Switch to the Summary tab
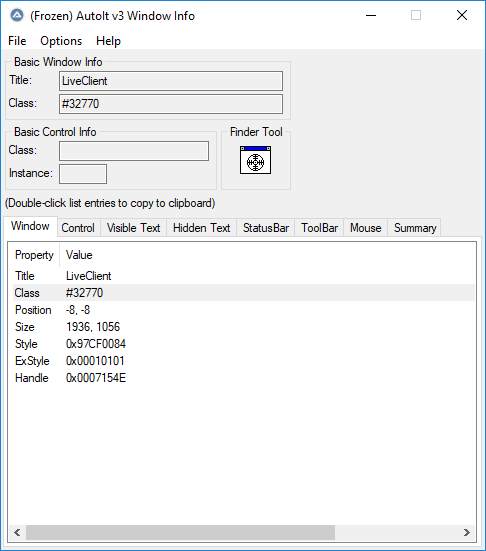 415,228
